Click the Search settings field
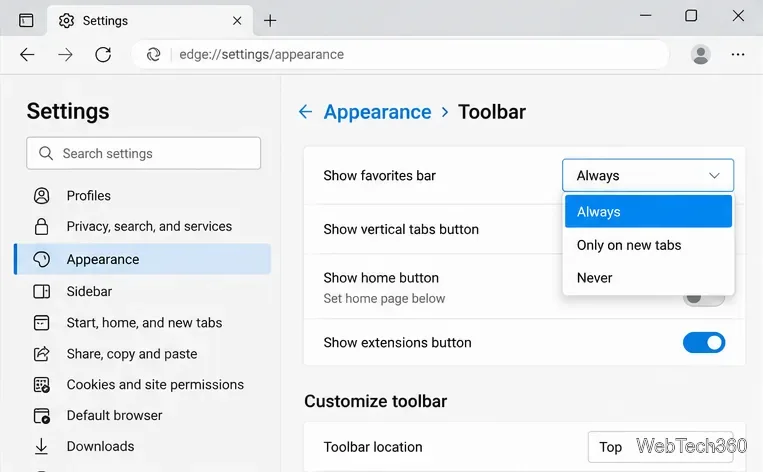Screen dimensions: 763x472 [x=144, y=153]
